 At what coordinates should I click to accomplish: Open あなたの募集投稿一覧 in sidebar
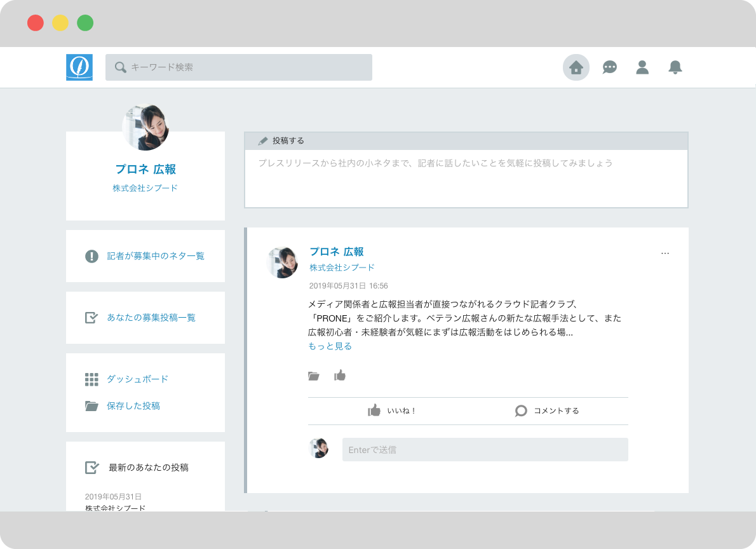pos(151,318)
